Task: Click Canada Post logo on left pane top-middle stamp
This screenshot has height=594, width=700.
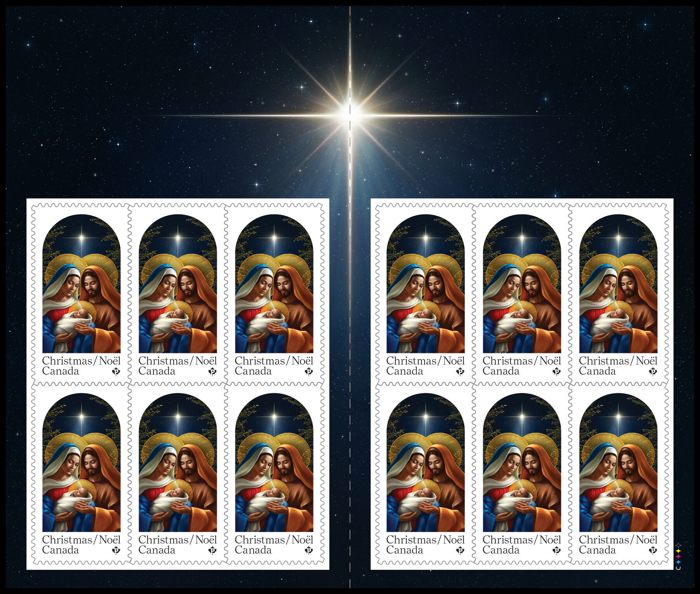Action: click(212, 372)
